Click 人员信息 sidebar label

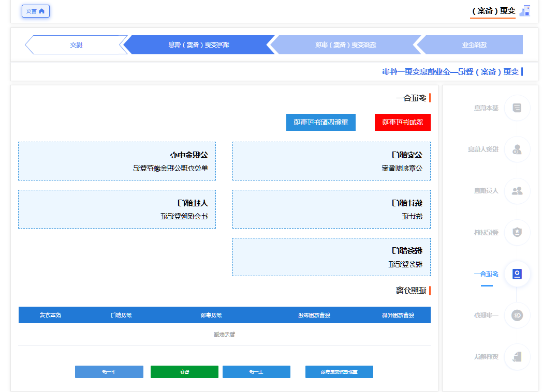(486, 191)
